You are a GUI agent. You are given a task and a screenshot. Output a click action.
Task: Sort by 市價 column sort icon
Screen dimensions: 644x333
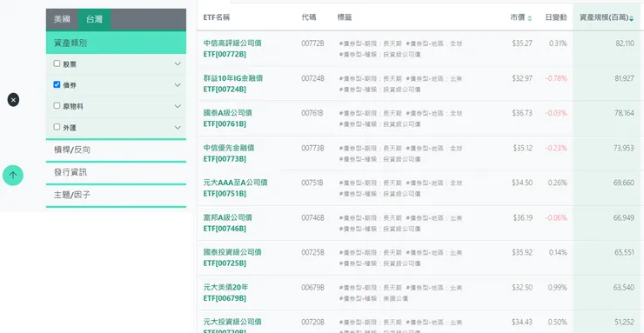529,18
